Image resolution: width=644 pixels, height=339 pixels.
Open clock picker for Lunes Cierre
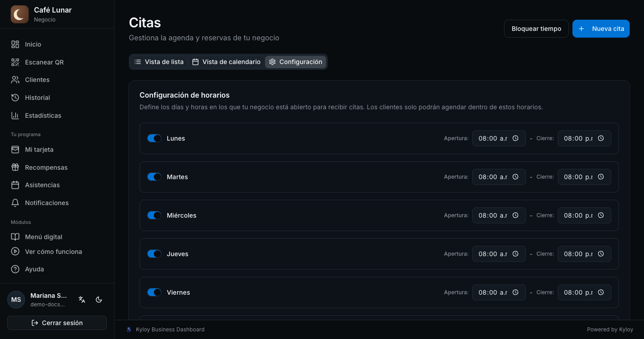tap(601, 138)
